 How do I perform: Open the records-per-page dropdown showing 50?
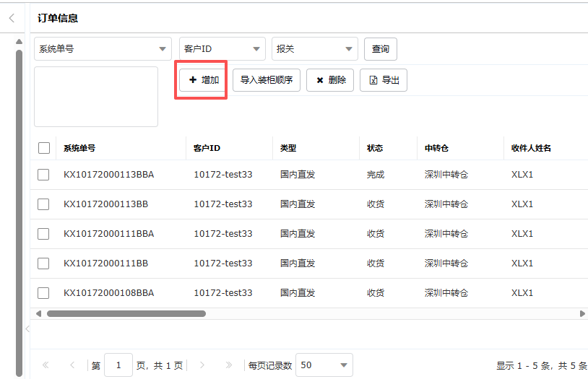[x=344, y=365]
